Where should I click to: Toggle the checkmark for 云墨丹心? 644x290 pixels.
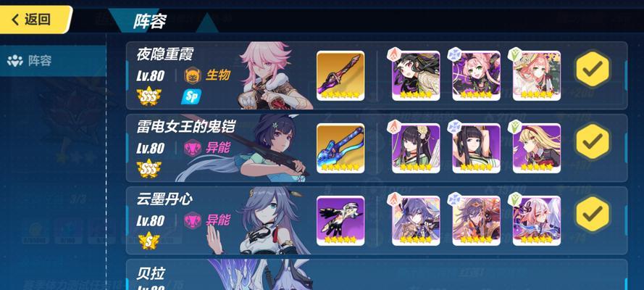click(x=593, y=214)
